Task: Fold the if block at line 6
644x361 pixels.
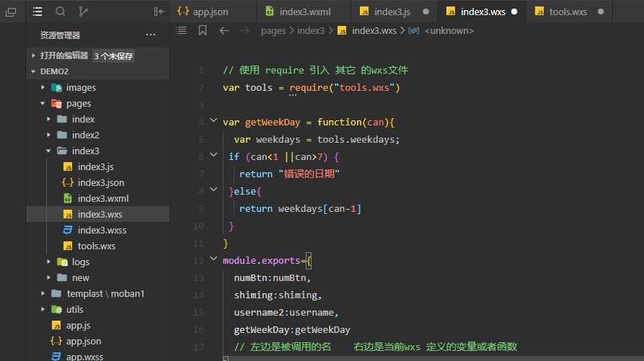Action: (x=213, y=155)
